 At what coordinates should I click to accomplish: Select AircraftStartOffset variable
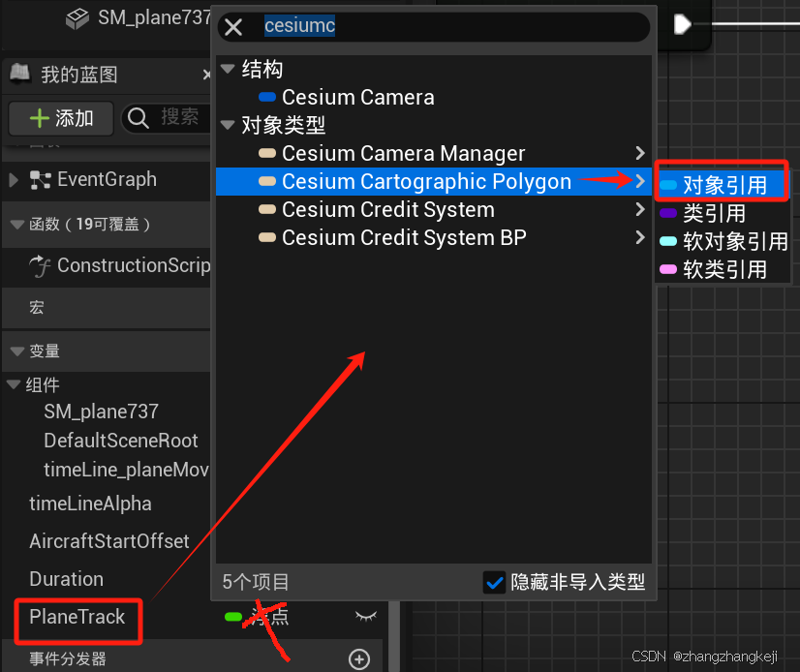[109, 541]
